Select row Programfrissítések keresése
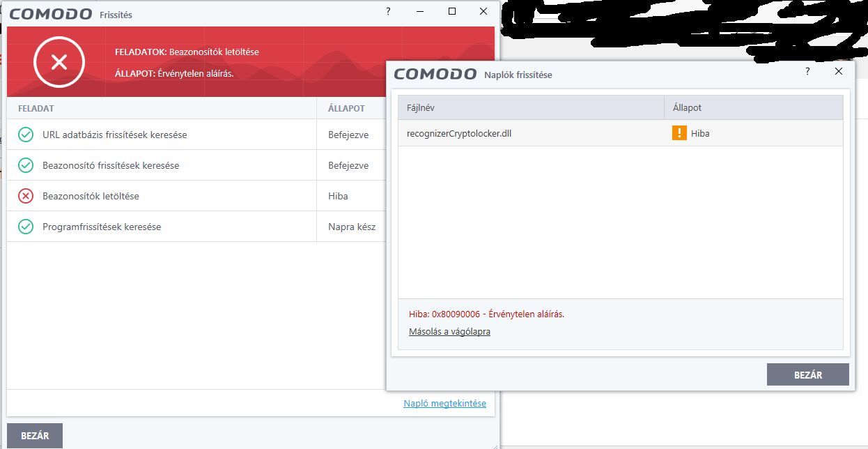The image size is (868, 449). coord(196,227)
